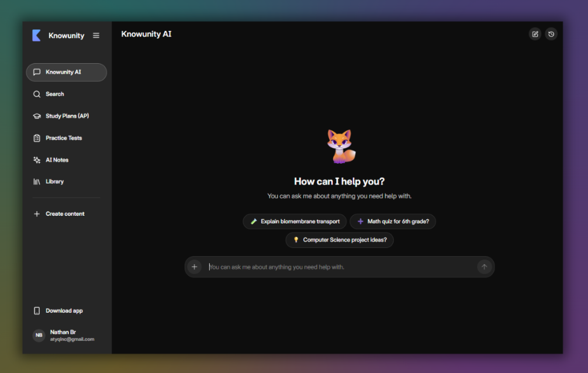Click the Practice Tests clipboard icon
Screen dimensions: 588x373
pos(37,137)
